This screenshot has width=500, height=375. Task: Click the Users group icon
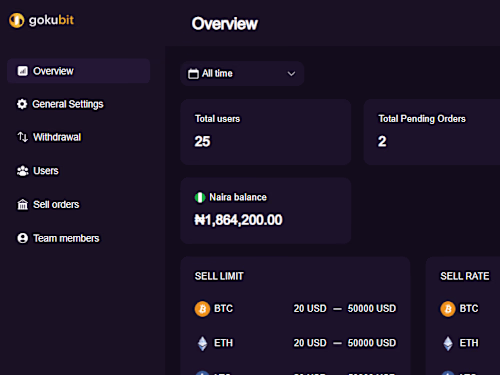[x=23, y=171]
